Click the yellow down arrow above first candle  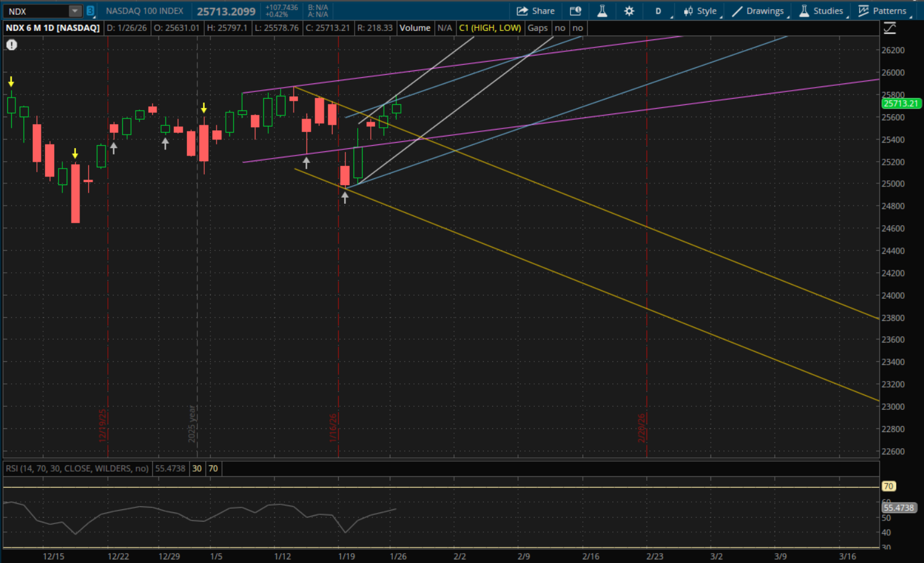[x=11, y=82]
